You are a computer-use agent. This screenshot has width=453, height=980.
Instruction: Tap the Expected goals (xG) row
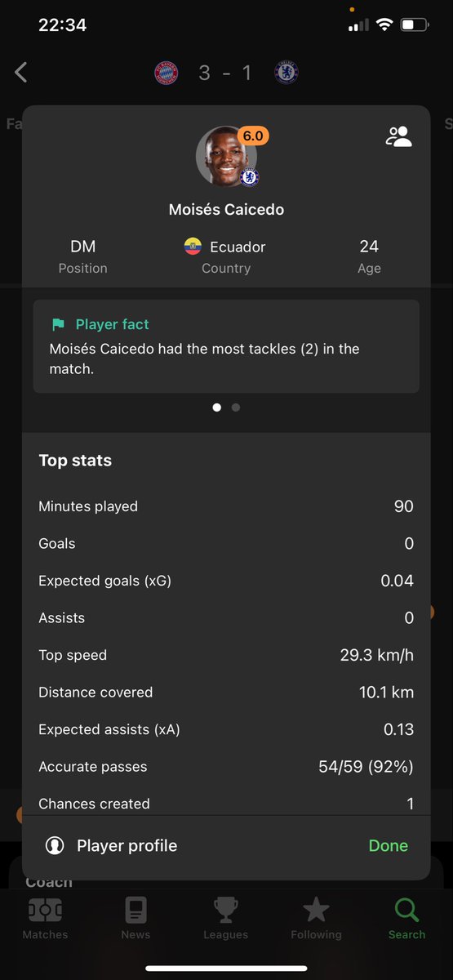coord(226,581)
